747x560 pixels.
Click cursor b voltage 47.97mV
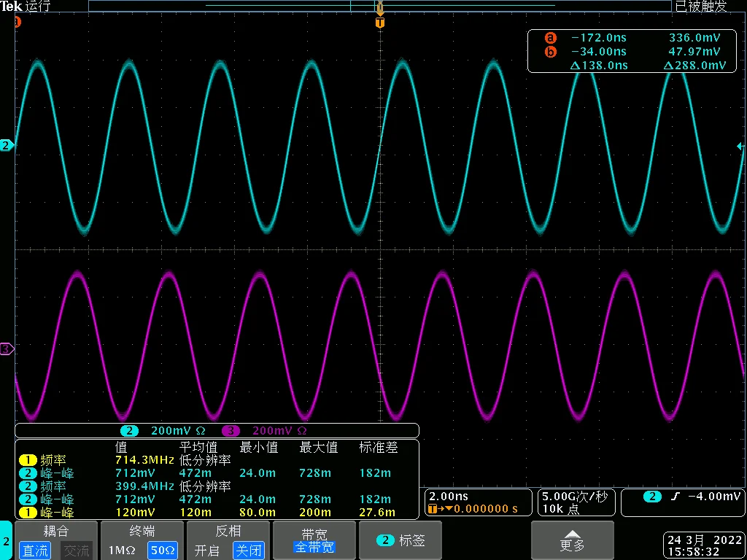[694, 52]
